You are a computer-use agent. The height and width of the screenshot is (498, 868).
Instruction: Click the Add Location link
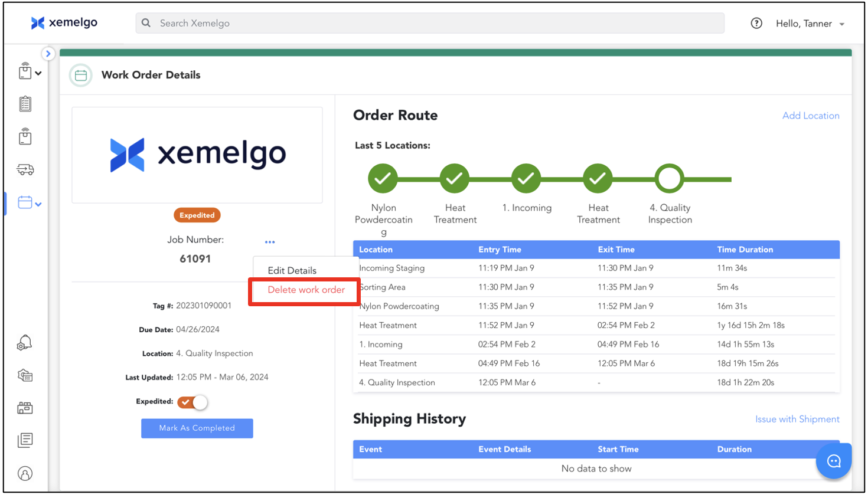(811, 116)
